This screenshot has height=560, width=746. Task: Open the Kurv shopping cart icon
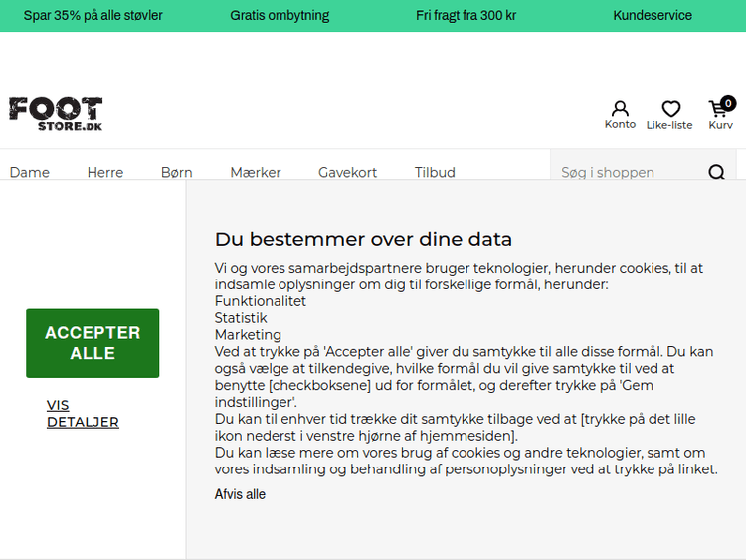point(719,113)
